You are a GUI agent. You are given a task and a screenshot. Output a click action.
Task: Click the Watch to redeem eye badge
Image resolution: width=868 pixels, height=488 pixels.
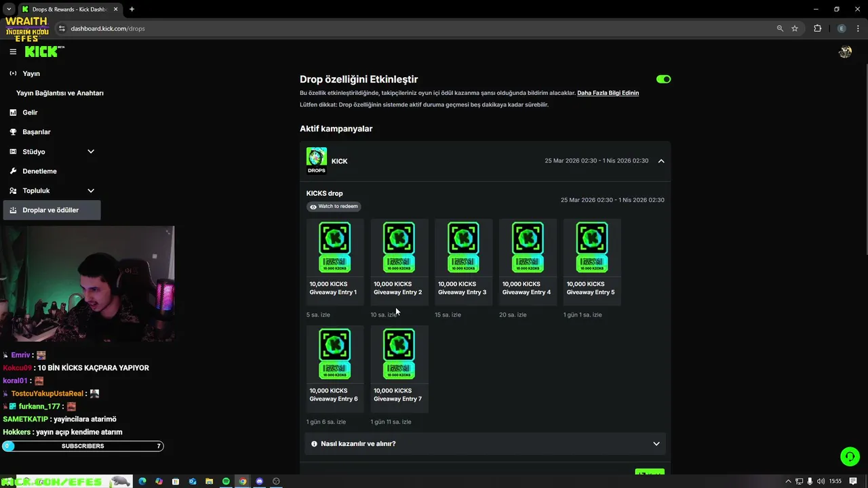coord(334,207)
